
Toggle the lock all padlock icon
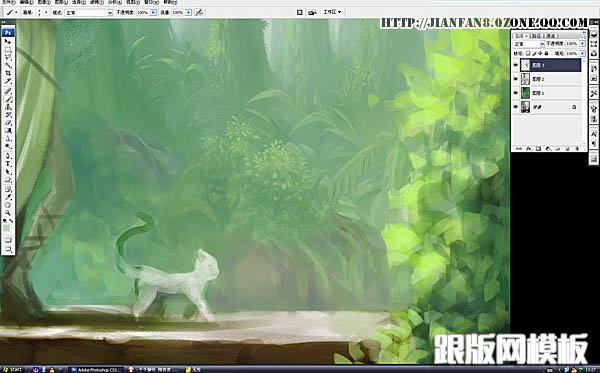(546, 53)
